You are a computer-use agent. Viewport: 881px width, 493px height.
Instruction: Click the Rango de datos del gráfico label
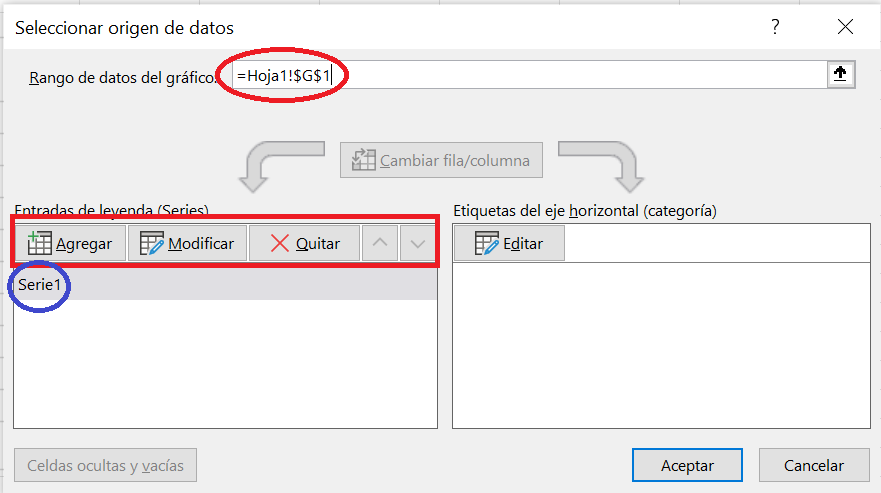122,77
